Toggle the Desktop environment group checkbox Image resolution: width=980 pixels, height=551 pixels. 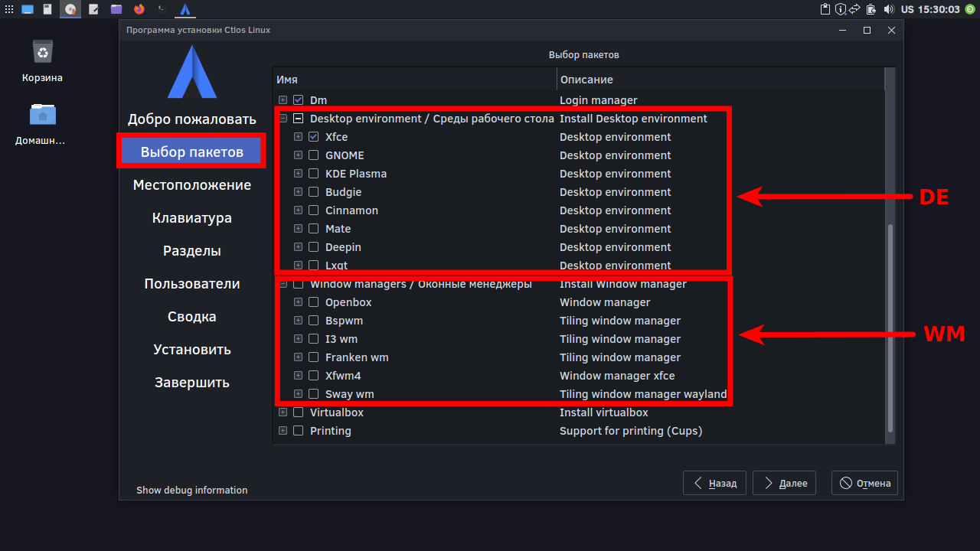point(299,119)
